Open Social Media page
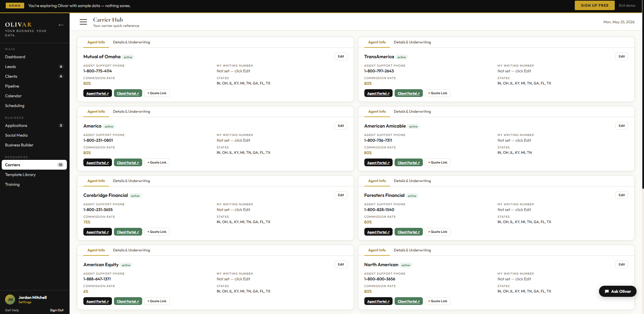This screenshot has width=644, height=314. pyautogui.click(x=34, y=135)
